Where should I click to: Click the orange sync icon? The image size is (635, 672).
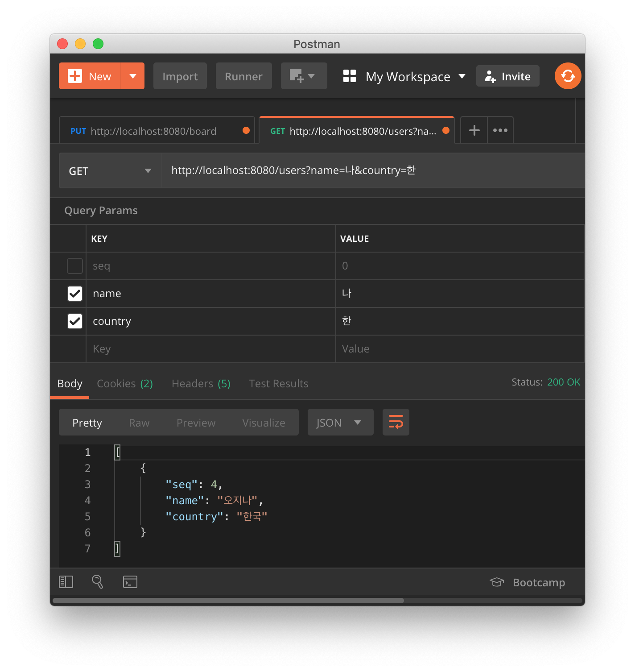click(x=568, y=76)
